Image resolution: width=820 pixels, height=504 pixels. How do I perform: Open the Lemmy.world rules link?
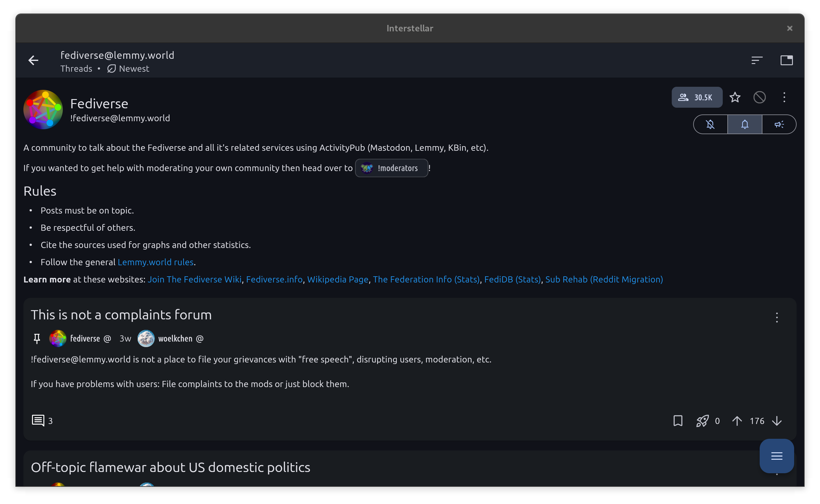[155, 262]
